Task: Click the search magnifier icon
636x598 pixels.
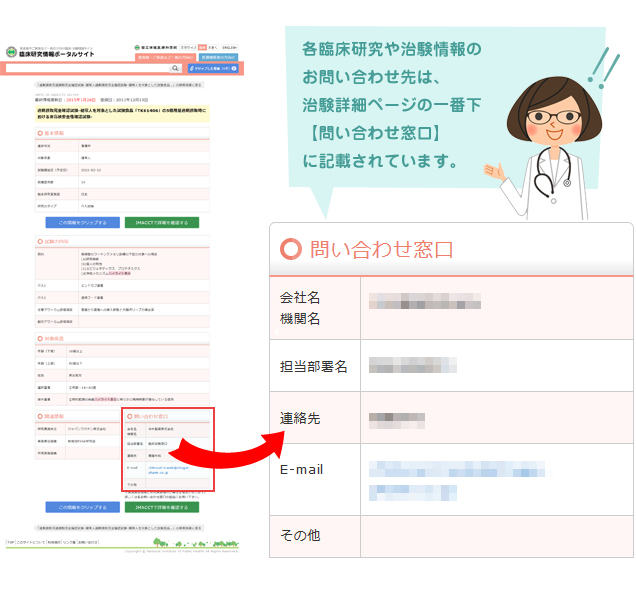Action: [174, 69]
